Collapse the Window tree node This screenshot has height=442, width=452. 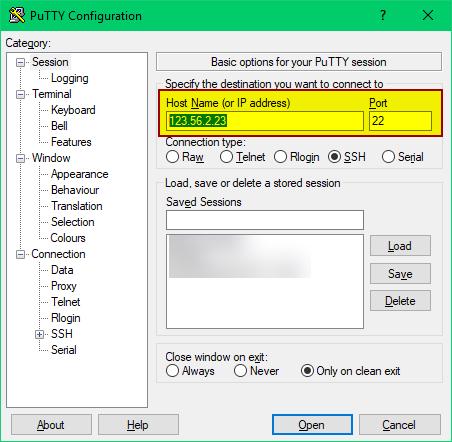(21, 158)
